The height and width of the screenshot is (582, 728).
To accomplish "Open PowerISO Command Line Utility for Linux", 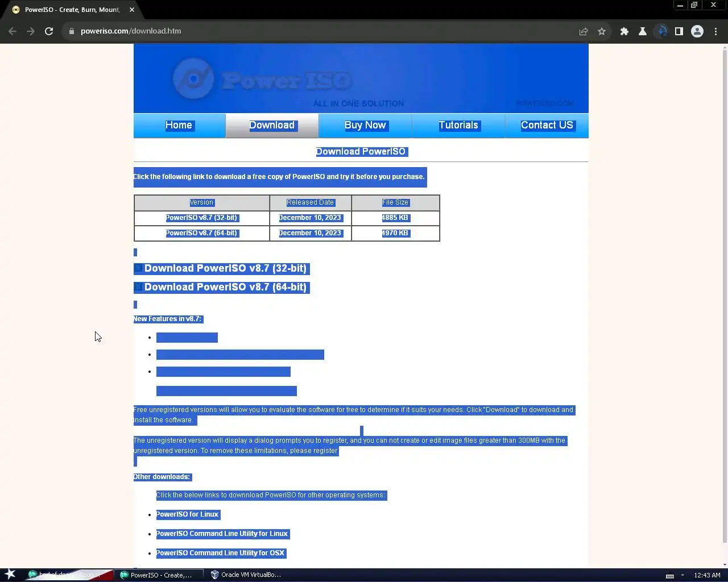I will (222, 534).
